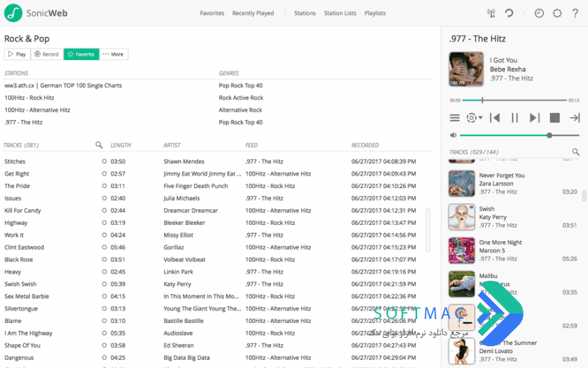
Task: Open the settings gear icon in header
Action: point(557,13)
